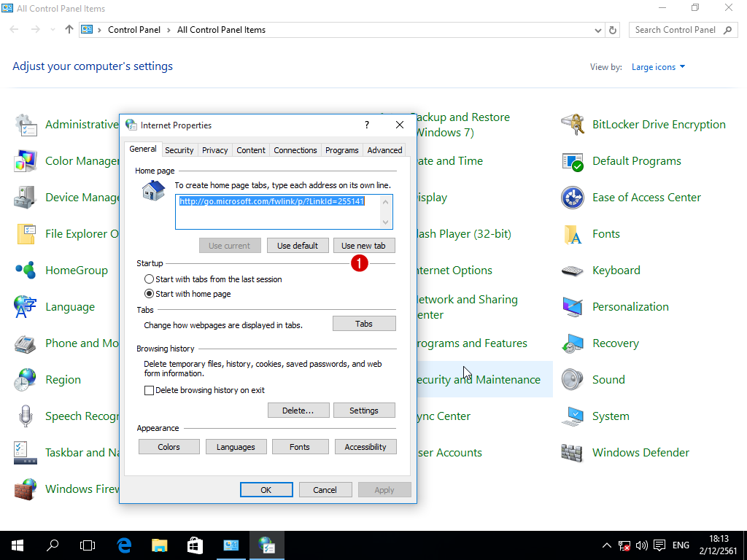747x560 pixels.
Task: Open the BitLocker Drive Encryption icon
Action: pos(573,125)
